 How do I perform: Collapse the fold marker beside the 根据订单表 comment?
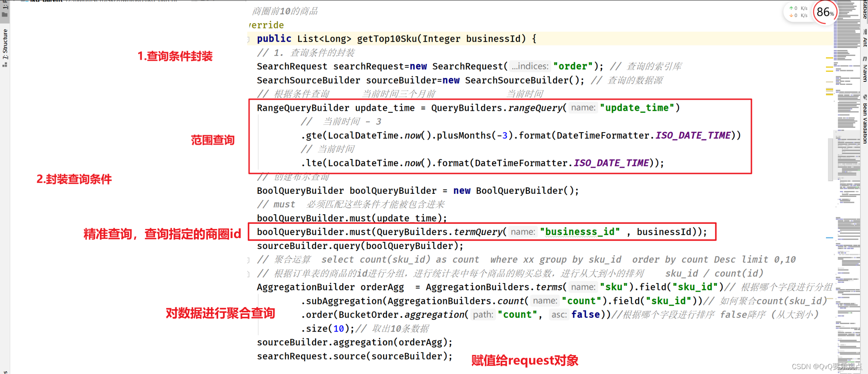(248, 274)
